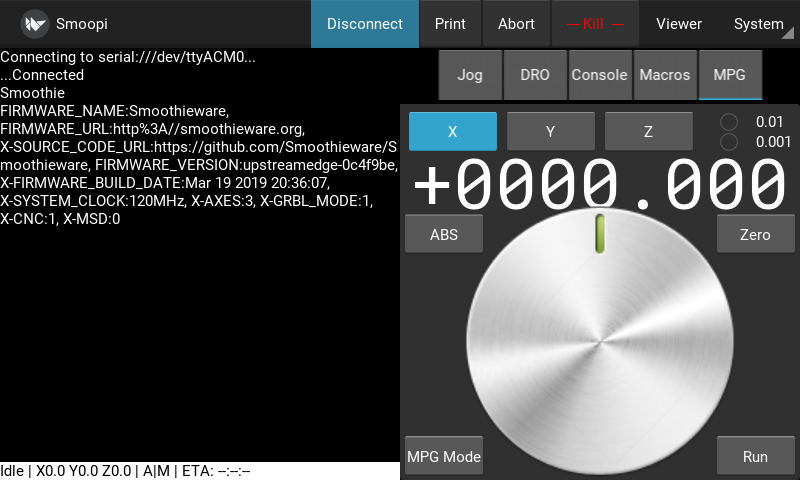Click the '...Connected' console line
Screen dimensions: 800x480
[x=42, y=75]
